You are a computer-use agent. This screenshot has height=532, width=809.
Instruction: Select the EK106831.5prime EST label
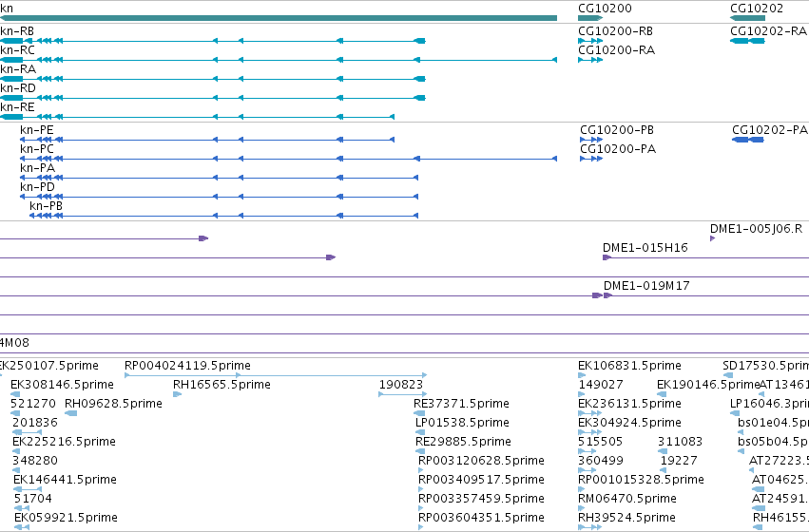tap(630, 366)
